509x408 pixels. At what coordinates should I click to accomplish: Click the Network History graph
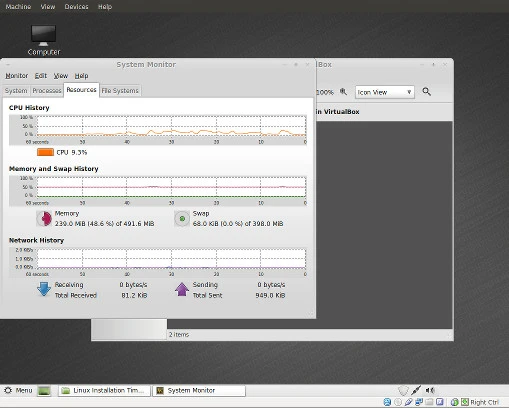click(x=158, y=262)
